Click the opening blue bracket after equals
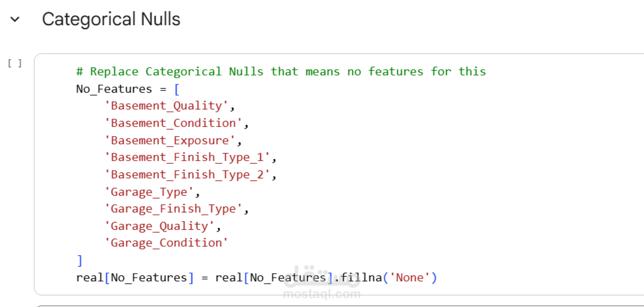Viewport: 644px width, 307px height. (x=177, y=89)
